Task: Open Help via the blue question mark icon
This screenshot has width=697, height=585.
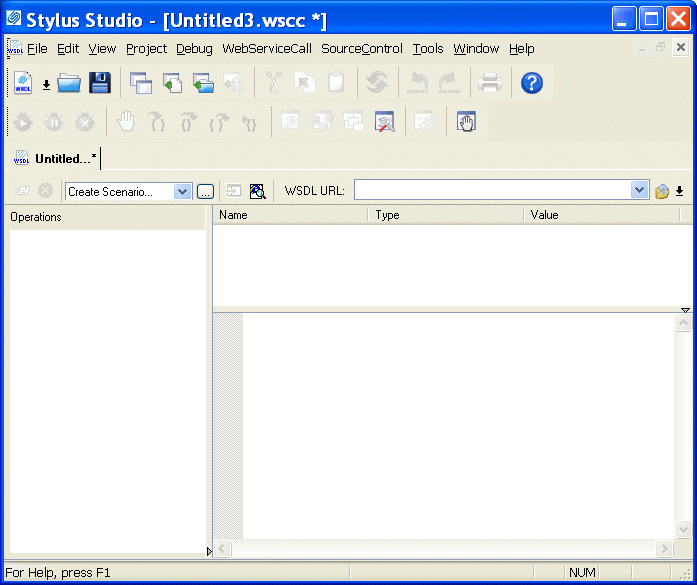Action: [x=532, y=83]
